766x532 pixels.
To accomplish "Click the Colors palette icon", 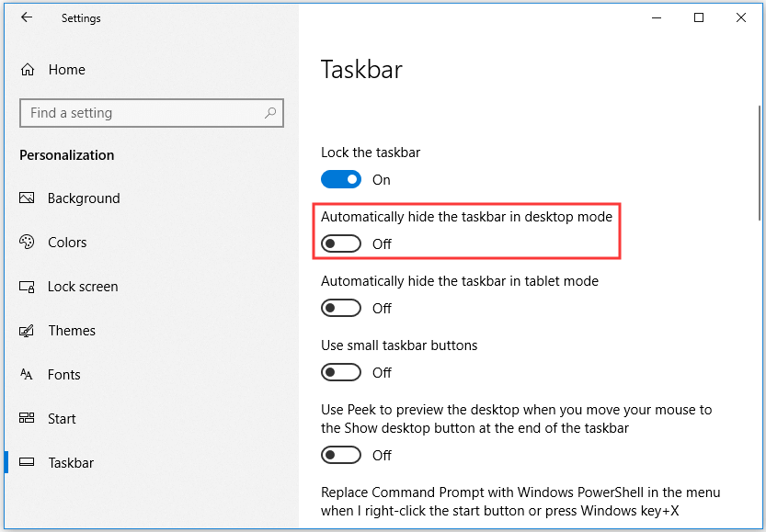I will pyautogui.click(x=28, y=242).
